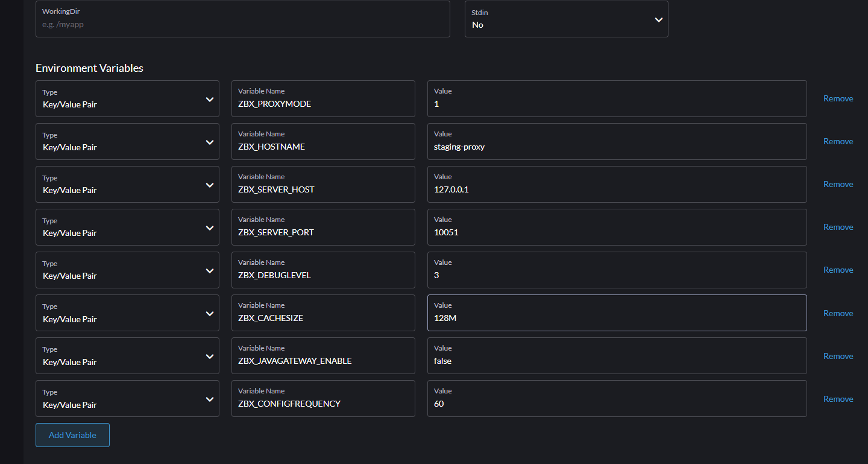Remove the ZBX_PROXYMODE variable
The image size is (868, 464).
(838, 98)
